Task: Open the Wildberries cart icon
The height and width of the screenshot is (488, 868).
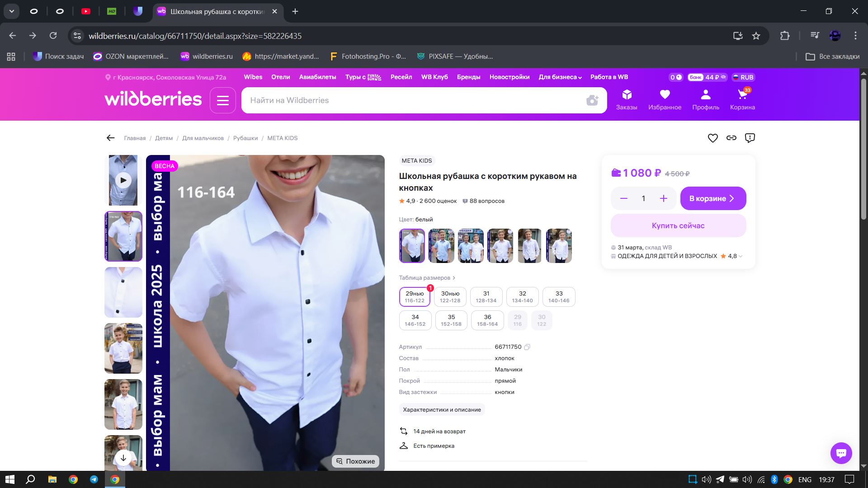Action: (742, 99)
